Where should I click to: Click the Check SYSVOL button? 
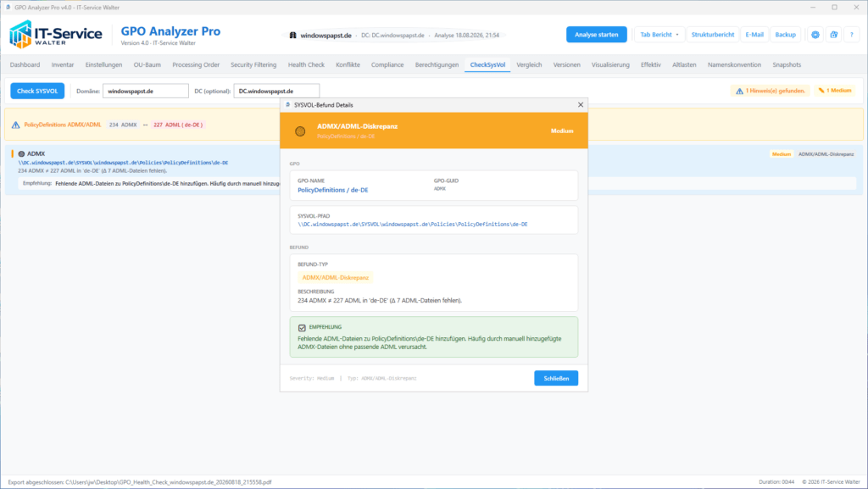(37, 91)
